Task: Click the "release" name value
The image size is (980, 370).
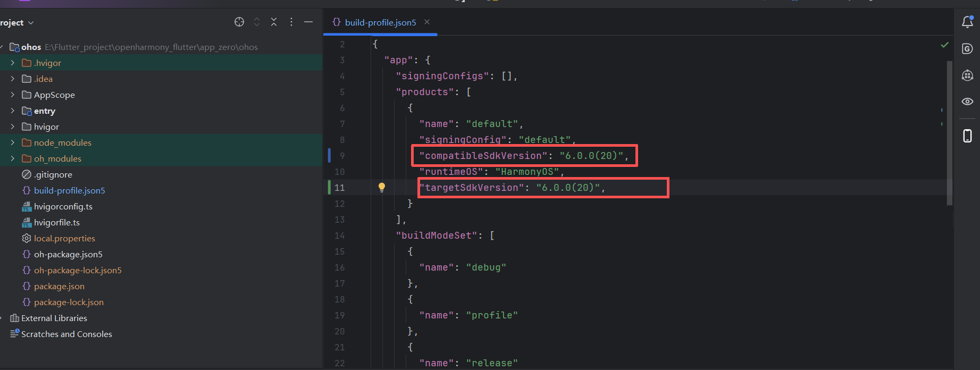Action: coord(492,363)
